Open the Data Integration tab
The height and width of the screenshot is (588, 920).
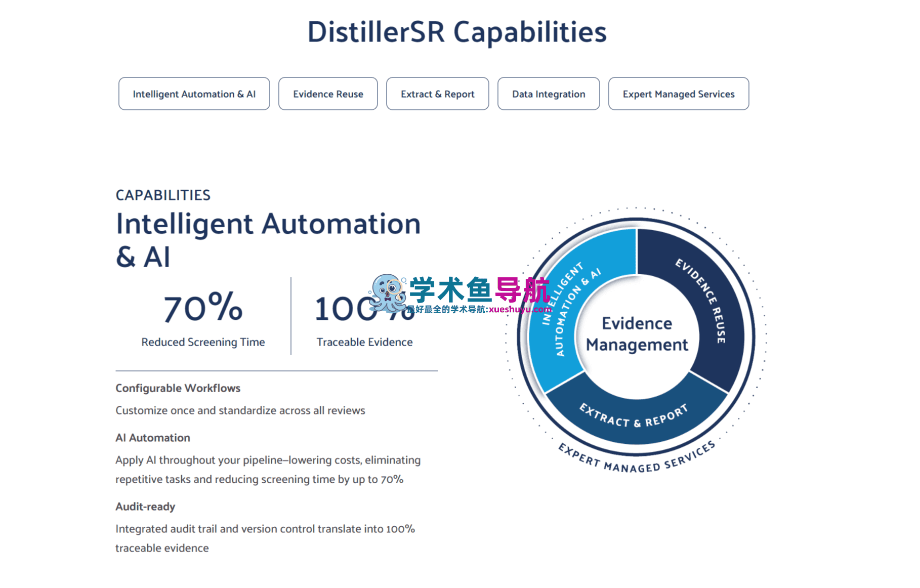[x=549, y=94]
